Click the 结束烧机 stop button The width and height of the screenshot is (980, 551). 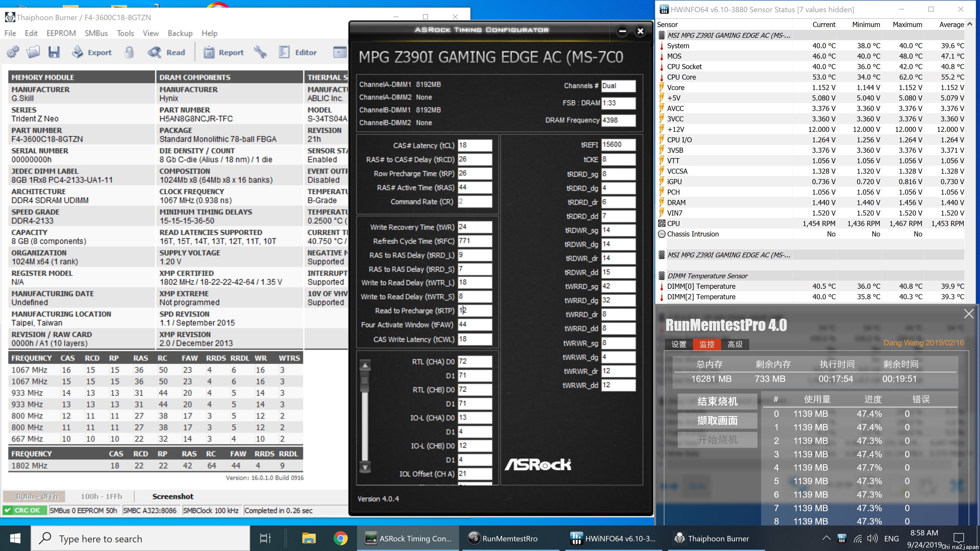717,401
